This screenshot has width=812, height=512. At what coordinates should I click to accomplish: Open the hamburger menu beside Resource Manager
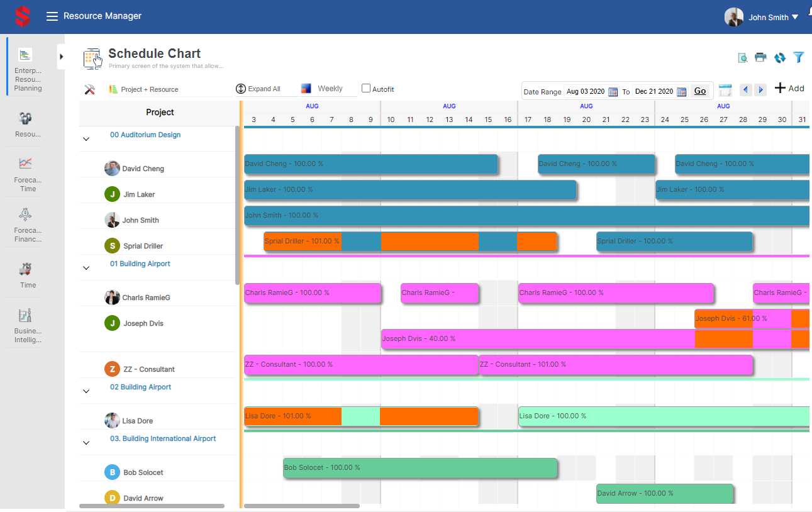coord(52,16)
